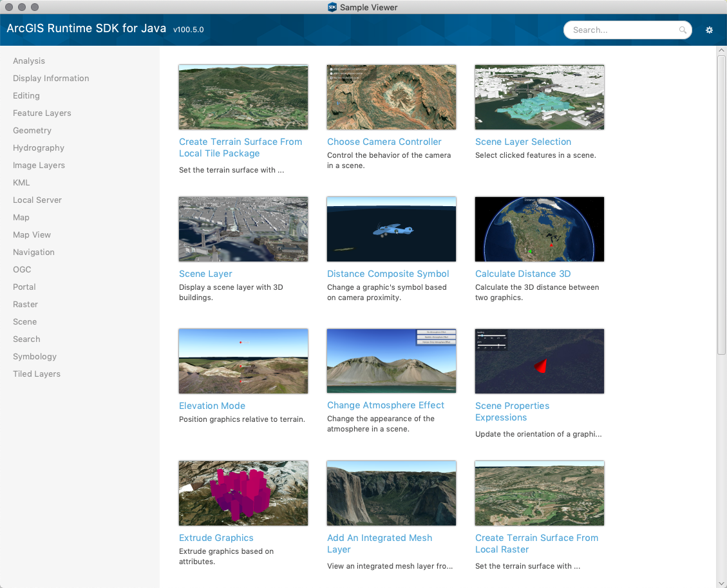The width and height of the screenshot is (727, 588).
Task: Select Image Layers in the sidebar
Action: [39, 165]
